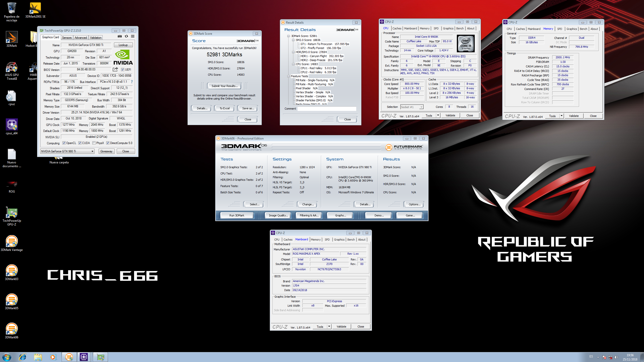This screenshot has height=362, width=644.
Task: Open the Validation tab in GPU-Z
Action: 96,38
